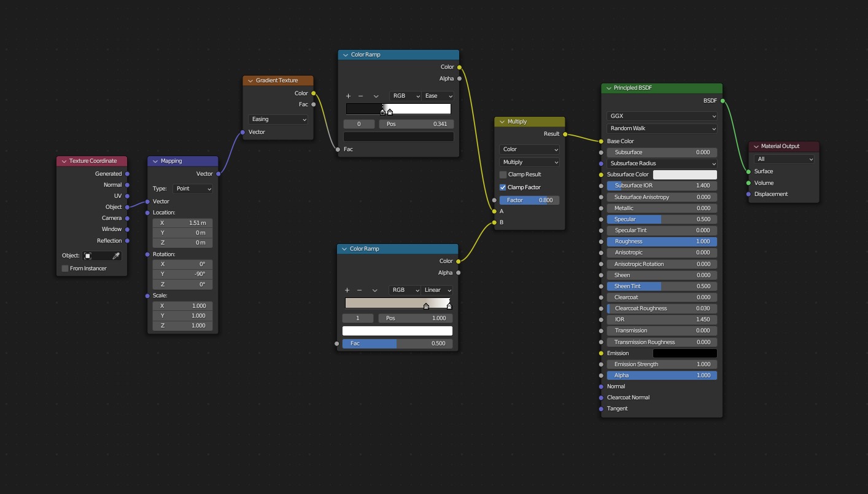Click the IOR field showing 1.450
Screen dimensions: 868x494
662,320
